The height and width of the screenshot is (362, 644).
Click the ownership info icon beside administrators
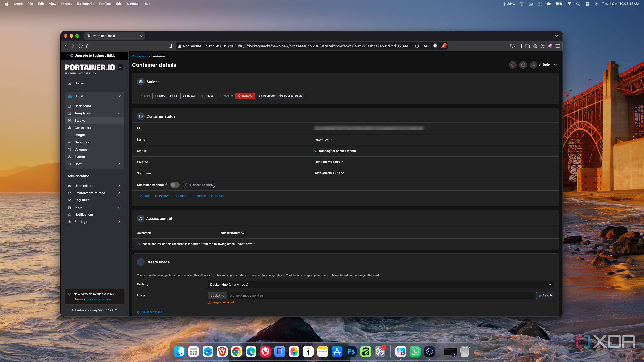point(243,233)
